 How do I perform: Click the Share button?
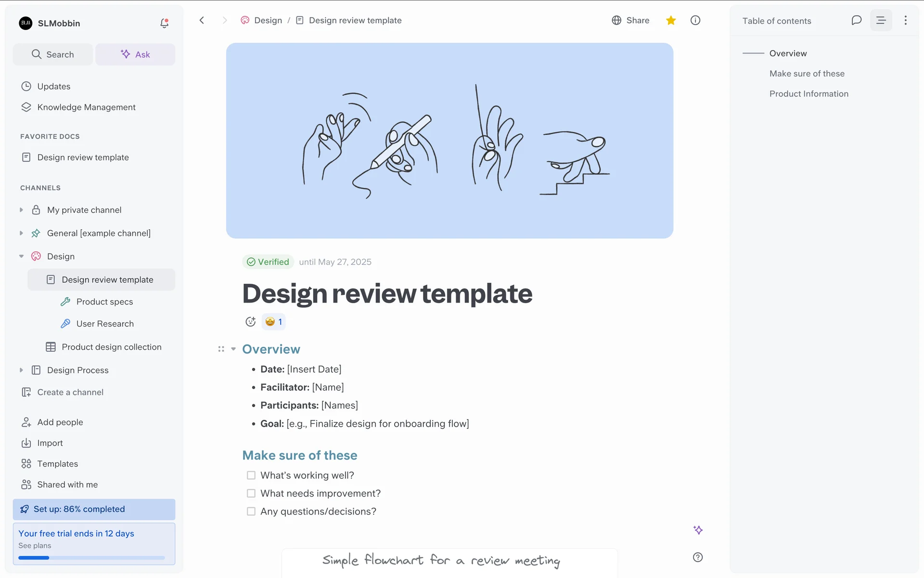(x=630, y=20)
